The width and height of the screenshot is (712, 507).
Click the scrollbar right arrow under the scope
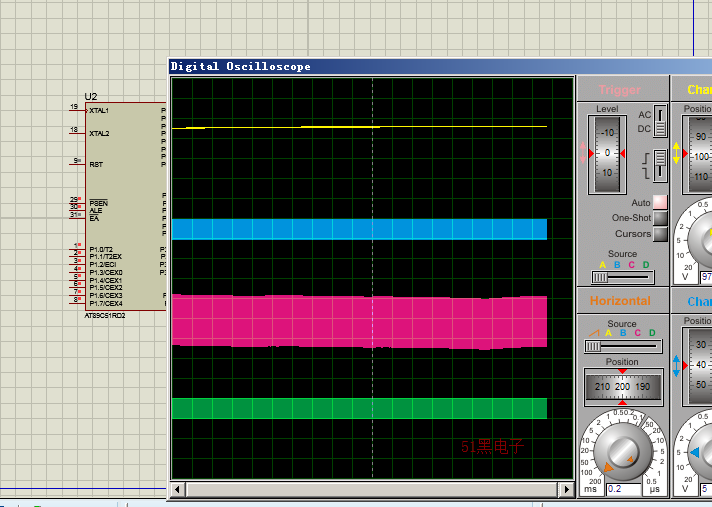566,489
